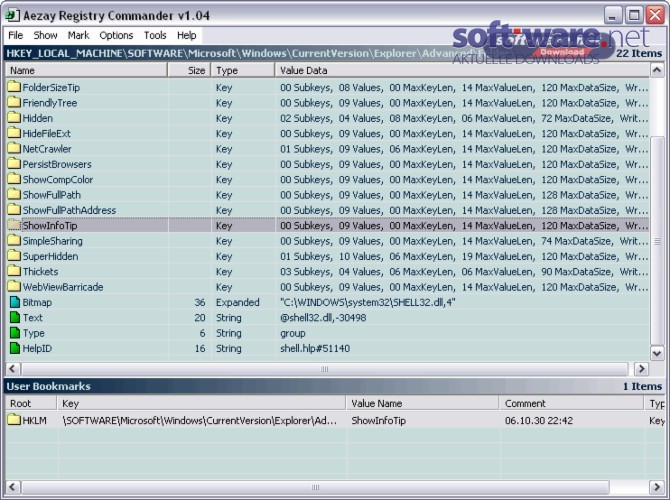Open the Help menu
Image resolution: width=670 pixels, height=500 pixels.
187,35
